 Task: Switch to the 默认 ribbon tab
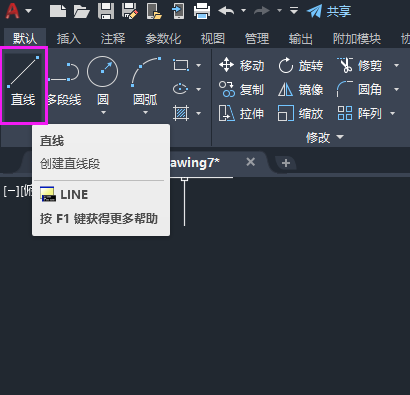tap(25, 39)
